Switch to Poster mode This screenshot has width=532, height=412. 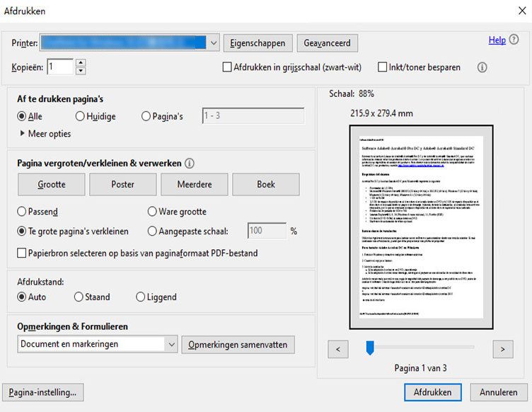pyautogui.click(x=123, y=184)
